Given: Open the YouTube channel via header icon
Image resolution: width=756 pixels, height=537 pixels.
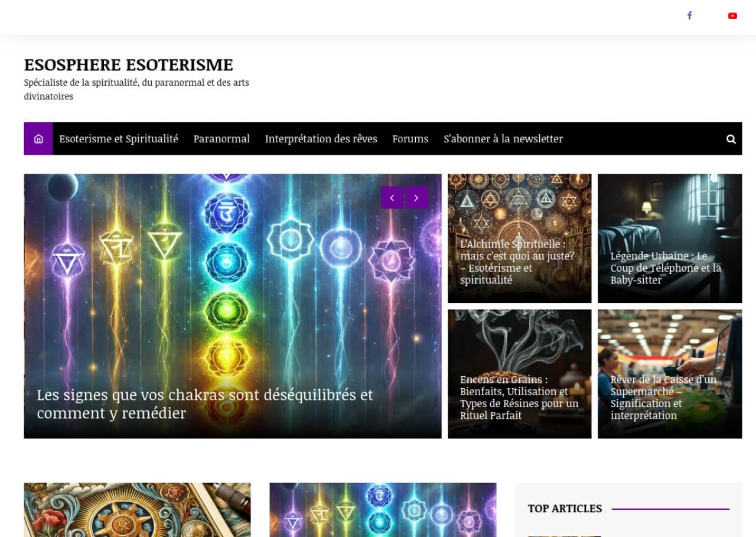Looking at the screenshot, I should [x=731, y=15].
